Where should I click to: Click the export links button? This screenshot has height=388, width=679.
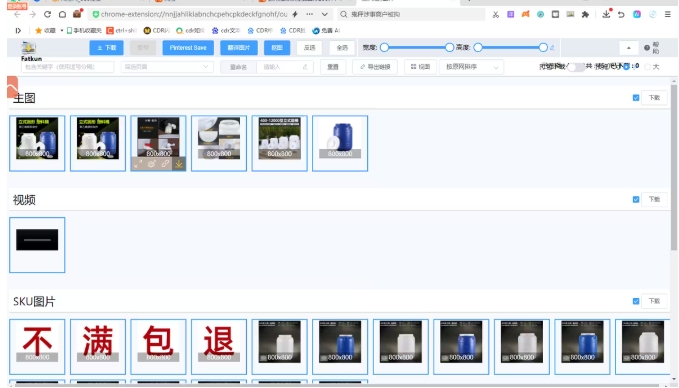coord(375,67)
